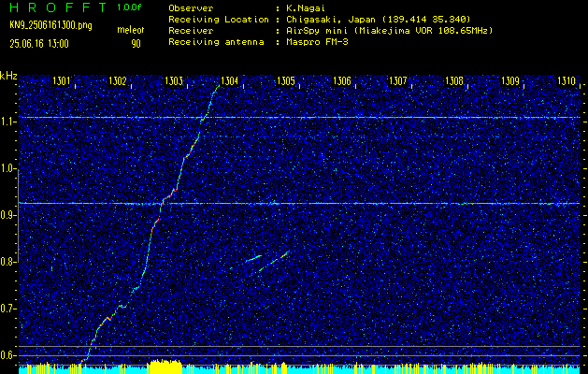Screen dimensions: 588x374
Task: Click the 1307 time marker
Action: (398, 81)
